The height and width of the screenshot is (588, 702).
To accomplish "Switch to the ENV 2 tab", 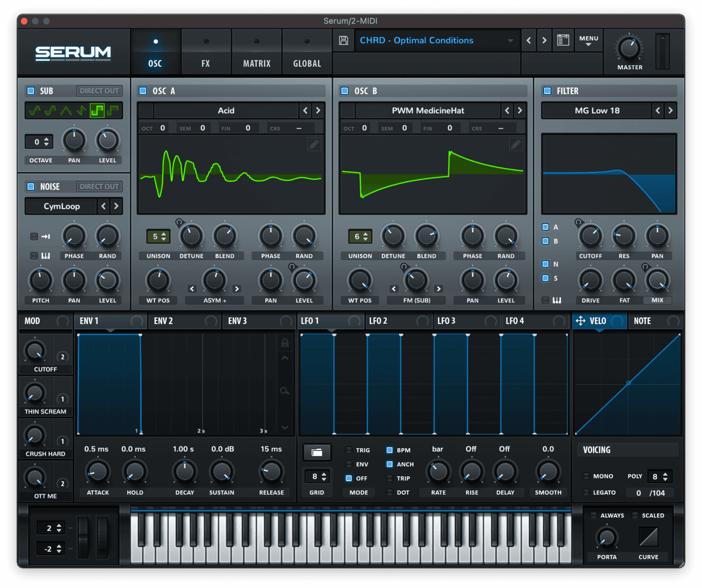I will click(x=164, y=321).
